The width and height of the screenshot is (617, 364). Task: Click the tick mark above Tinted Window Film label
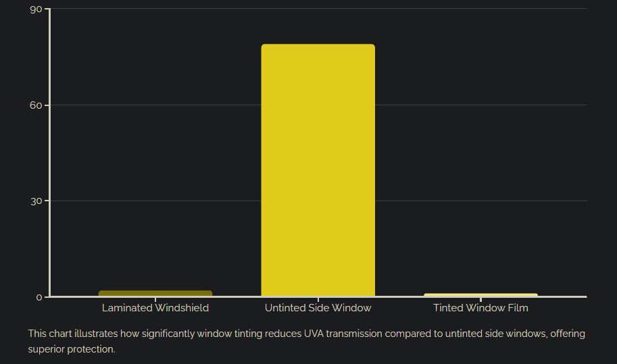[480, 299]
